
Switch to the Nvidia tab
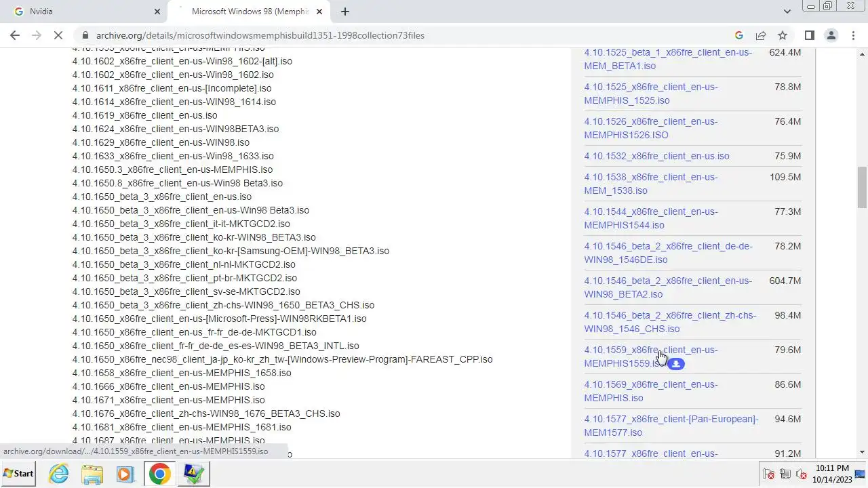[x=85, y=12]
